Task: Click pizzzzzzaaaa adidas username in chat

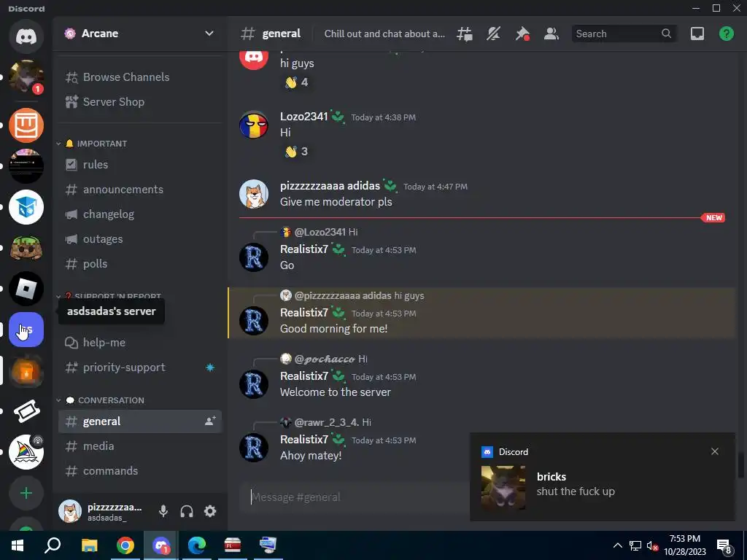Action: coord(330,186)
